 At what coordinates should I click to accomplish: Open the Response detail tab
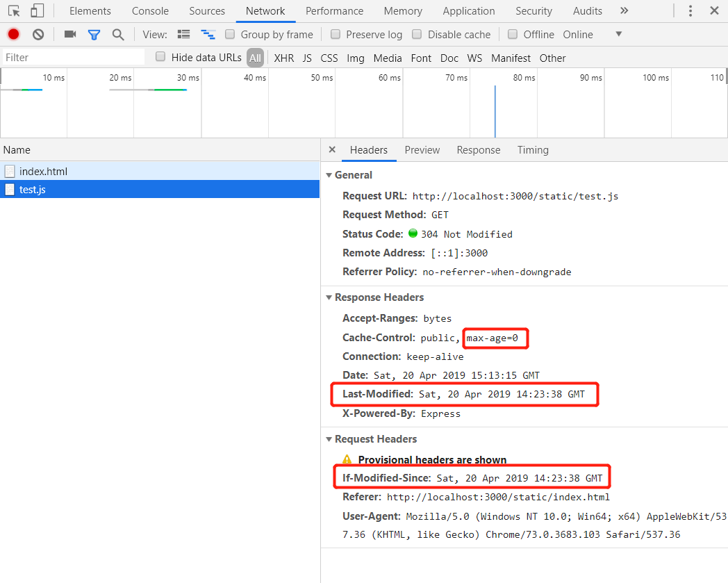[x=478, y=150]
